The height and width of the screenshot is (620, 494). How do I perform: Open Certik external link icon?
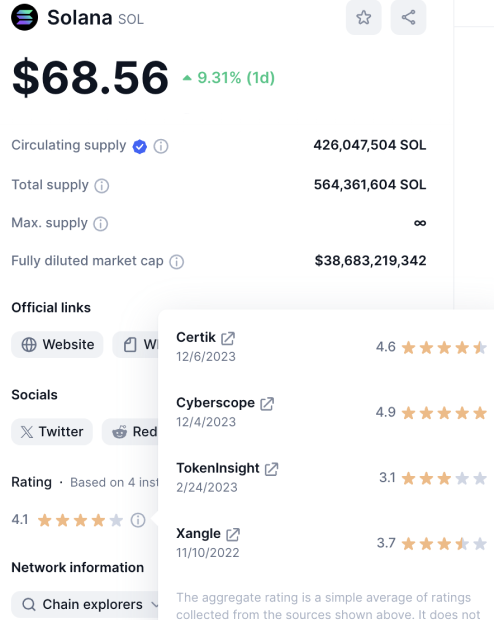tap(228, 338)
